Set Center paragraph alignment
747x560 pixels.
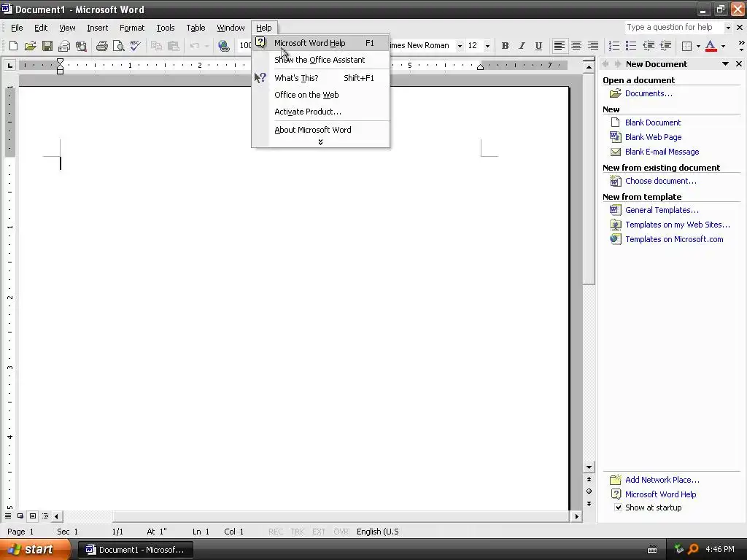(x=576, y=46)
